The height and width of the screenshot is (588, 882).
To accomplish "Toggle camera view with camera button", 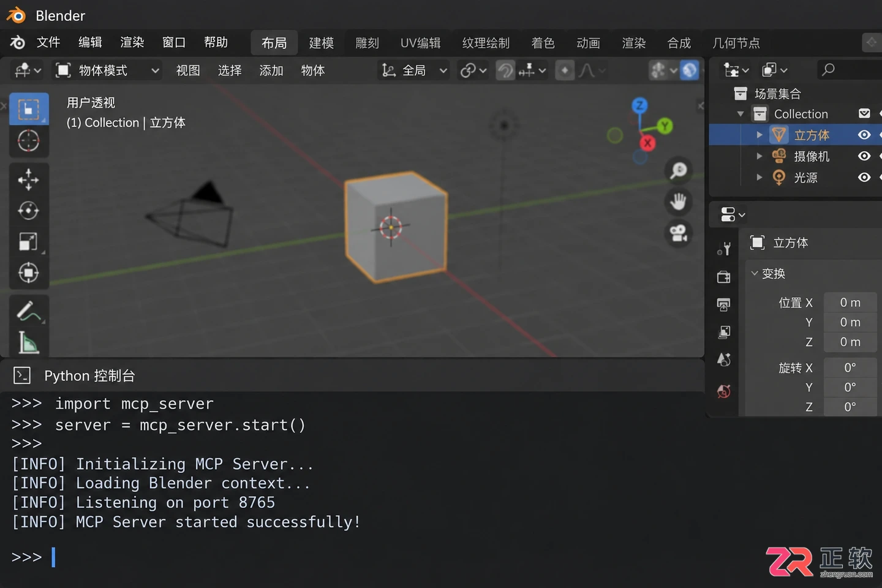I will pyautogui.click(x=678, y=233).
